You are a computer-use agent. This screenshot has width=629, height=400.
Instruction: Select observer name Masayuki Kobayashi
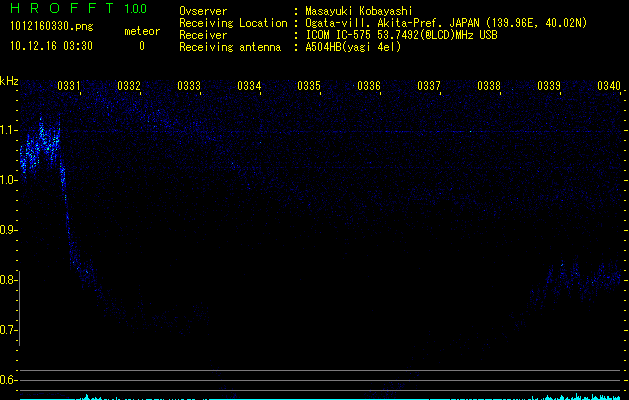(359, 11)
